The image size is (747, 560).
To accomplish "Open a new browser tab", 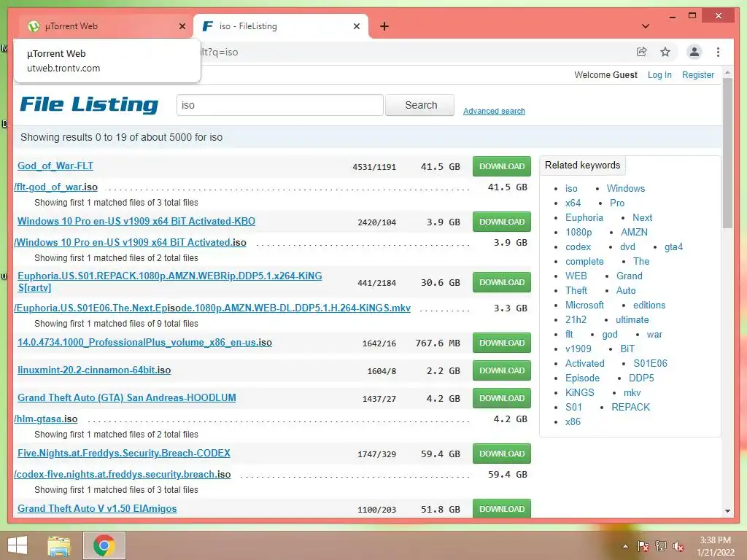I will coord(384,27).
